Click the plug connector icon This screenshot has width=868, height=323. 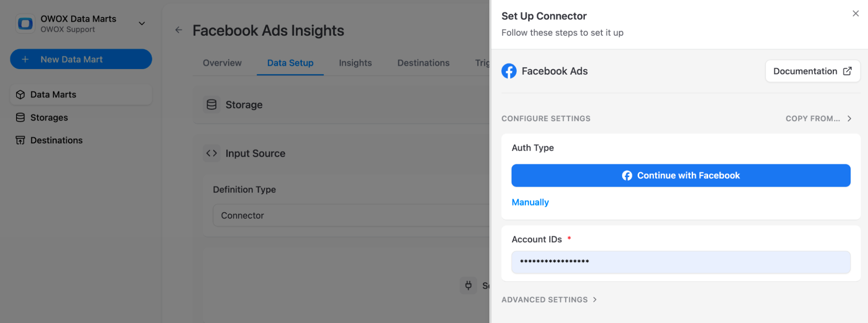(x=468, y=285)
